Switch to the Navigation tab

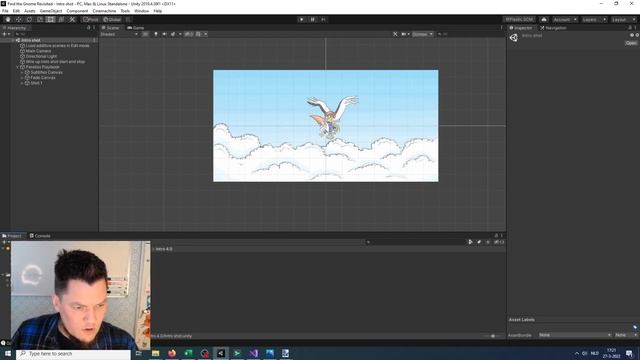(x=553, y=28)
